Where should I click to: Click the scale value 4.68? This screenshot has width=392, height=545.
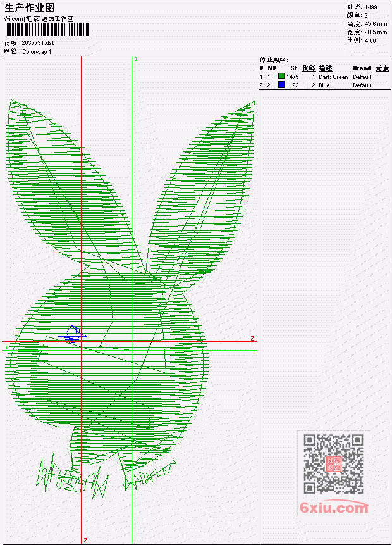[370, 41]
